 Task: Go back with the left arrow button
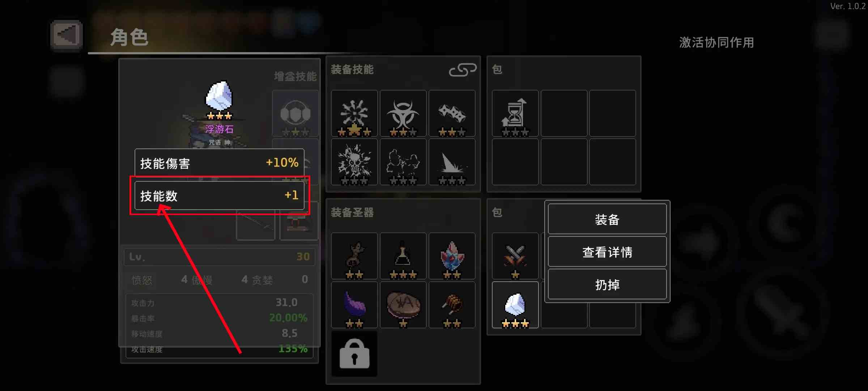point(67,35)
